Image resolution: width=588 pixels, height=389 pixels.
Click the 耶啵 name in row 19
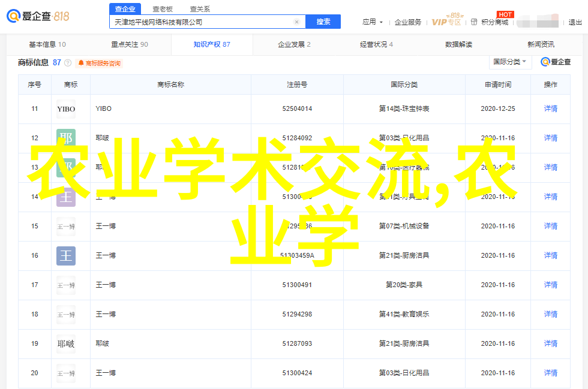(x=102, y=343)
